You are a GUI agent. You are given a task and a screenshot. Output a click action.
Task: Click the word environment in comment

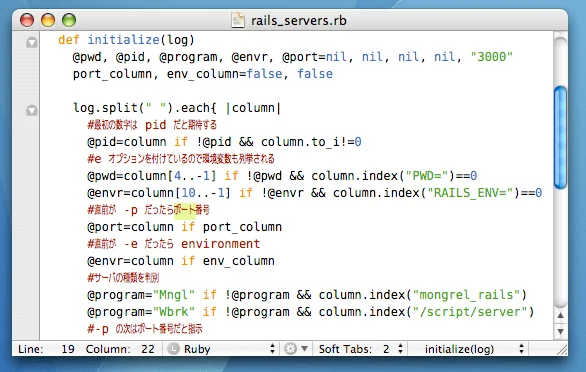[220, 244]
